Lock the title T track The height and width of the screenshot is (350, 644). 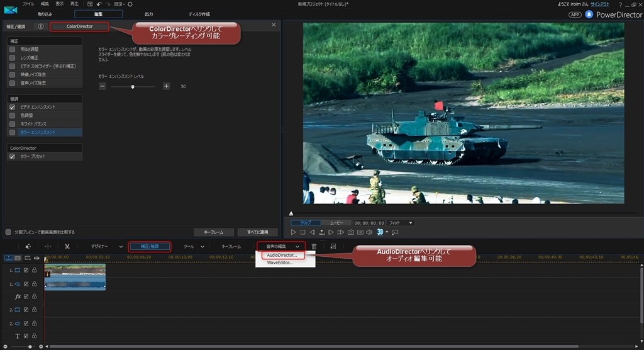(35, 336)
